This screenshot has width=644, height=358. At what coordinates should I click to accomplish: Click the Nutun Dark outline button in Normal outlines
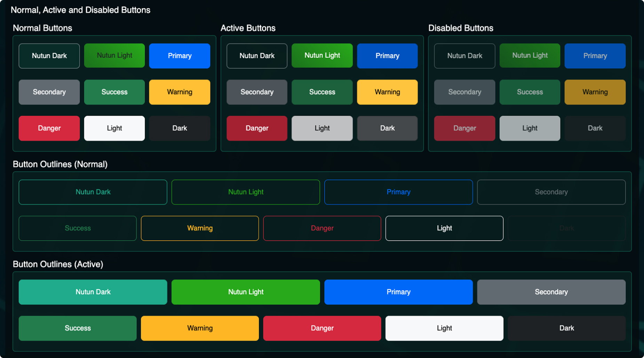93,192
